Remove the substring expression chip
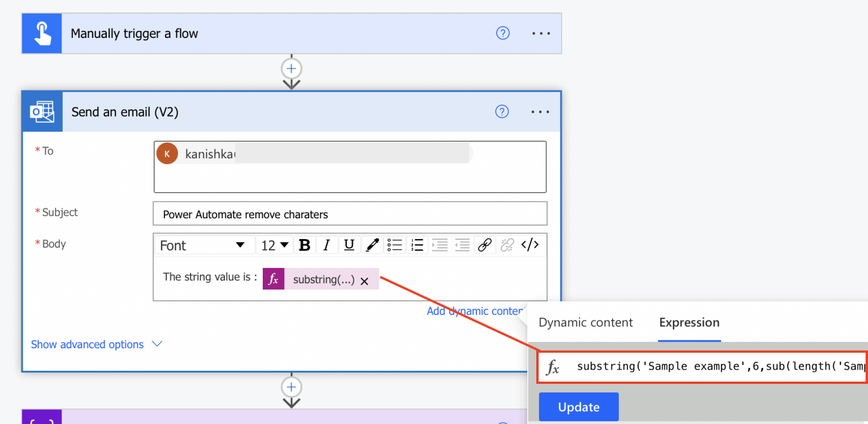Viewport: 868px width, 424px height. 365,279
